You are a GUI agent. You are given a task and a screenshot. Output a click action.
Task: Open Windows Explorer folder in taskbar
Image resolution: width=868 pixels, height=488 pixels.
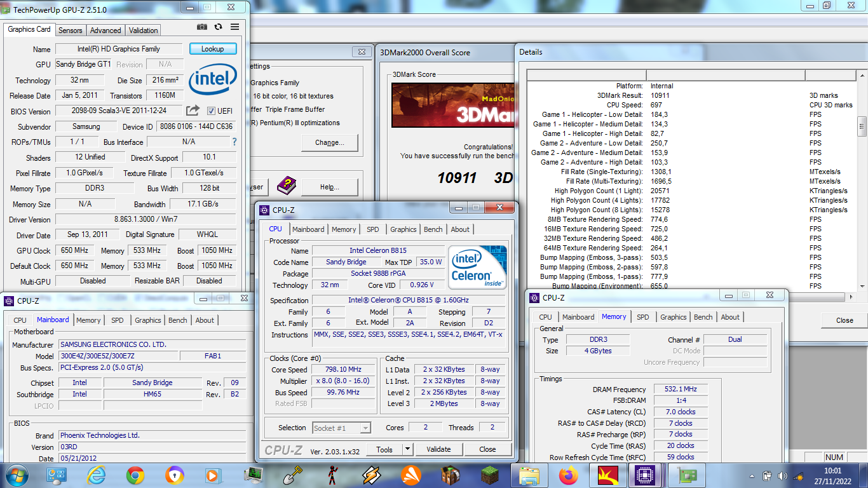click(x=529, y=475)
